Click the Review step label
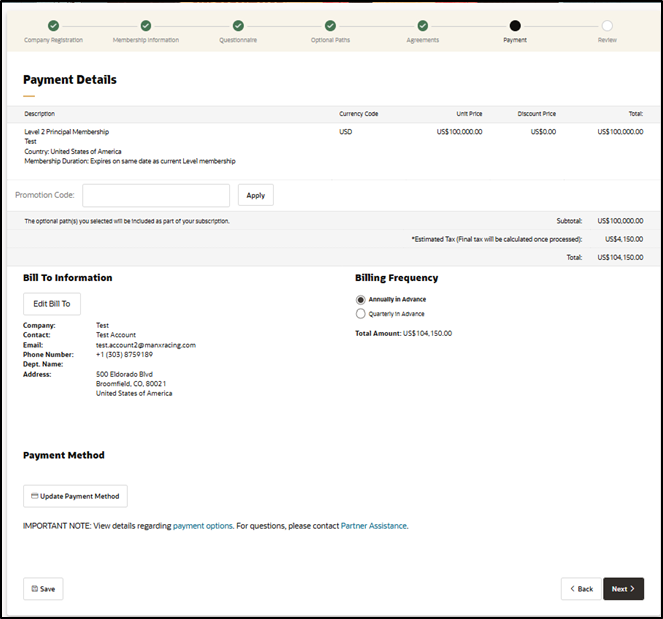The width and height of the screenshot is (663, 619). pyautogui.click(x=607, y=40)
